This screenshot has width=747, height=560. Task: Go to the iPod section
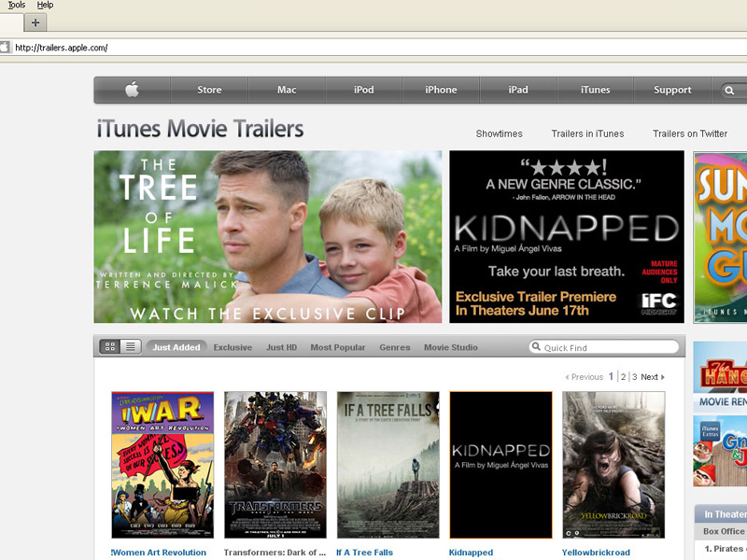364,90
